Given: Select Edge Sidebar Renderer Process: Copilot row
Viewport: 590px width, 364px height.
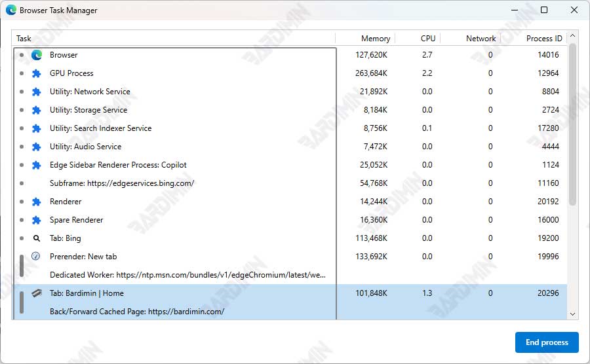Looking at the screenshot, I should [290, 165].
